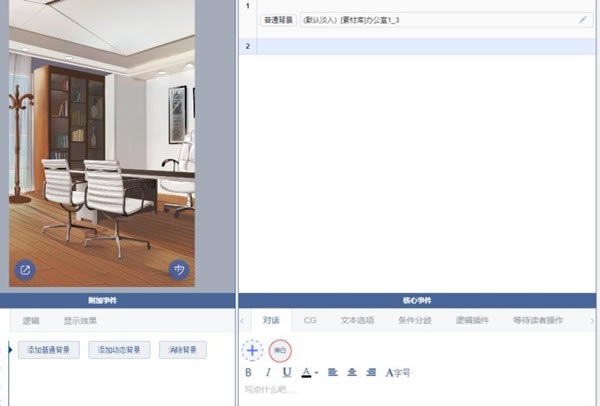Toggle underline text formatting
Viewport: 600px width, 406px height.
click(287, 373)
